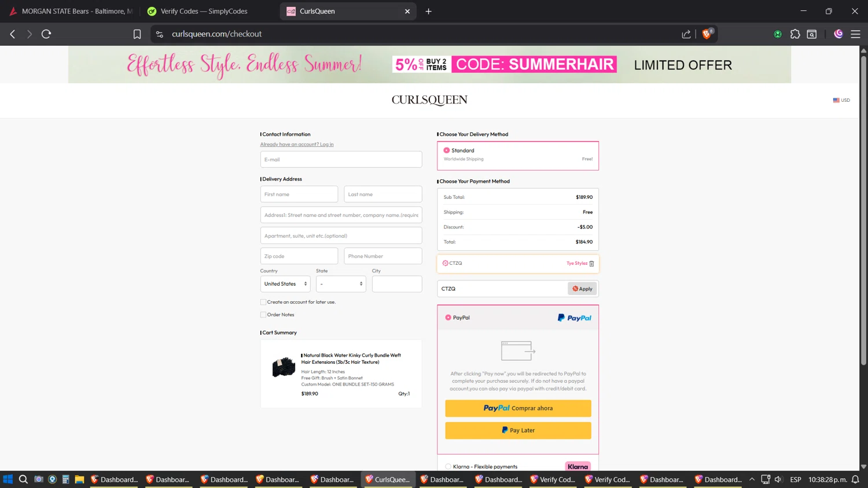Click the City input field
The height and width of the screenshot is (488, 868).
pos(397,284)
